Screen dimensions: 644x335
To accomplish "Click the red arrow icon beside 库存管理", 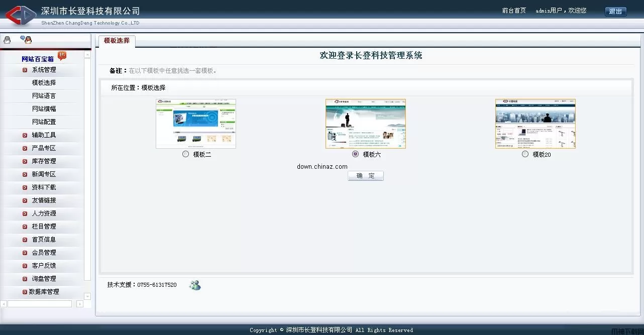I will pyautogui.click(x=25, y=161).
